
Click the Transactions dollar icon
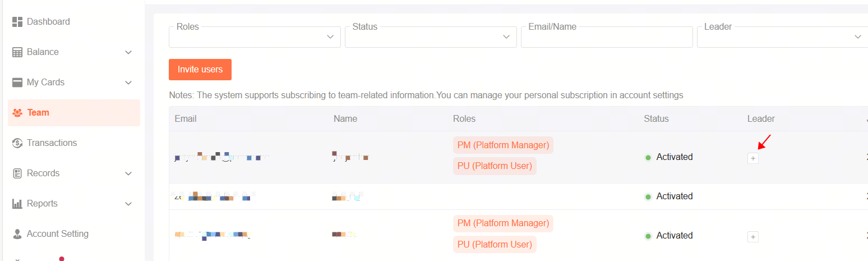coord(17,143)
